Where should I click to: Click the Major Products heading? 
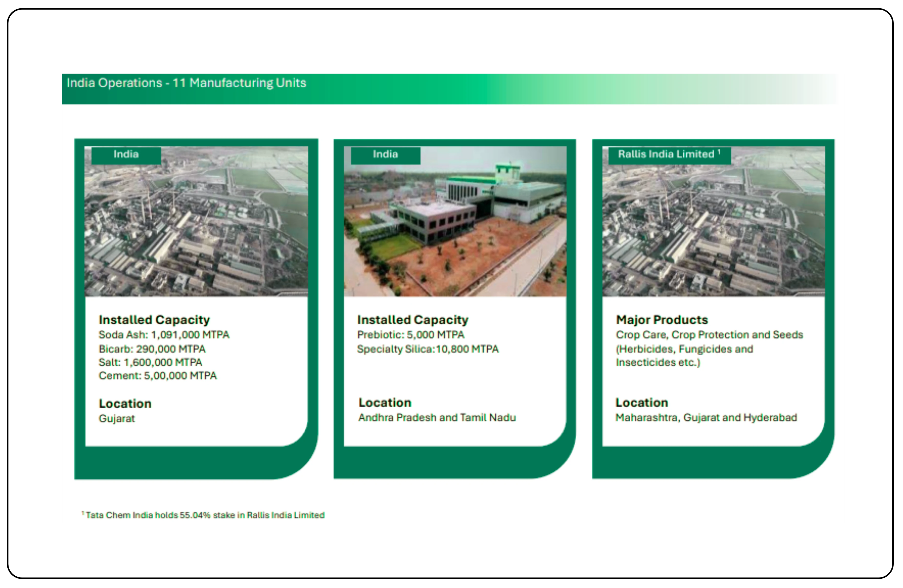coord(662,320)
